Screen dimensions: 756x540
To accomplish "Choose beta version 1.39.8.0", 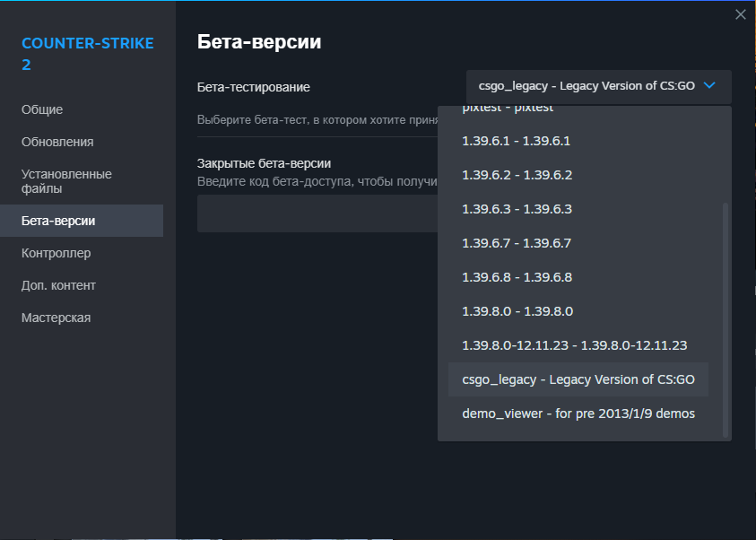I will coord(578,311).
